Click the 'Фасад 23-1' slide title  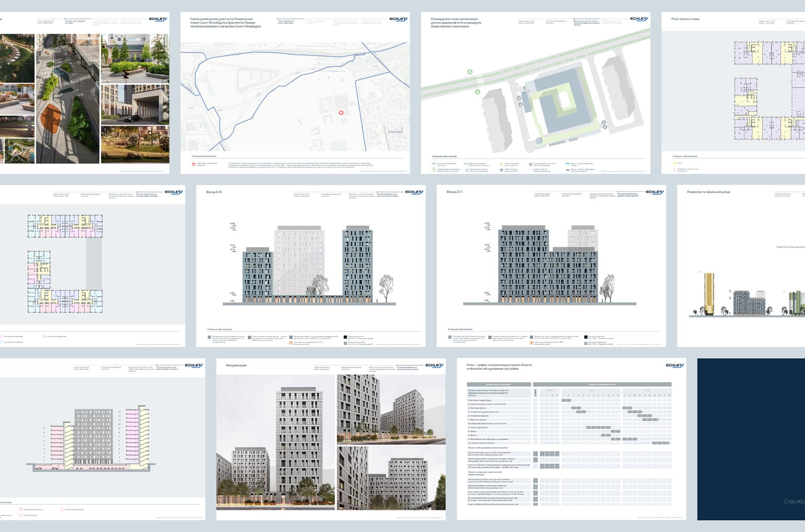click(x=454, y=192)
